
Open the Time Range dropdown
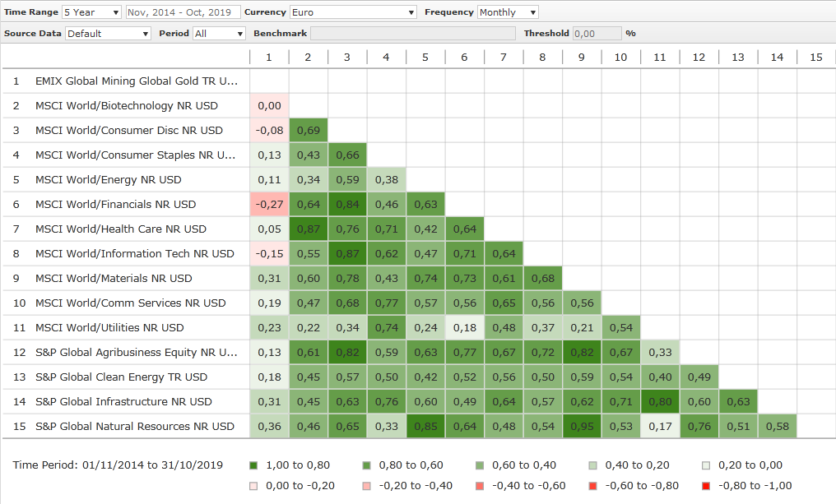(x=91, y=12)
